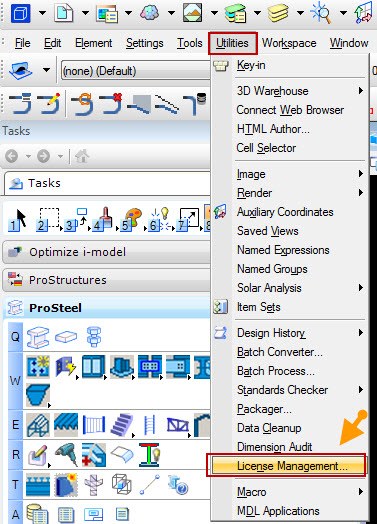This screenshot has height=524, width=377.
Task: Click the ladder icon in row E
Action: (149, 425)
